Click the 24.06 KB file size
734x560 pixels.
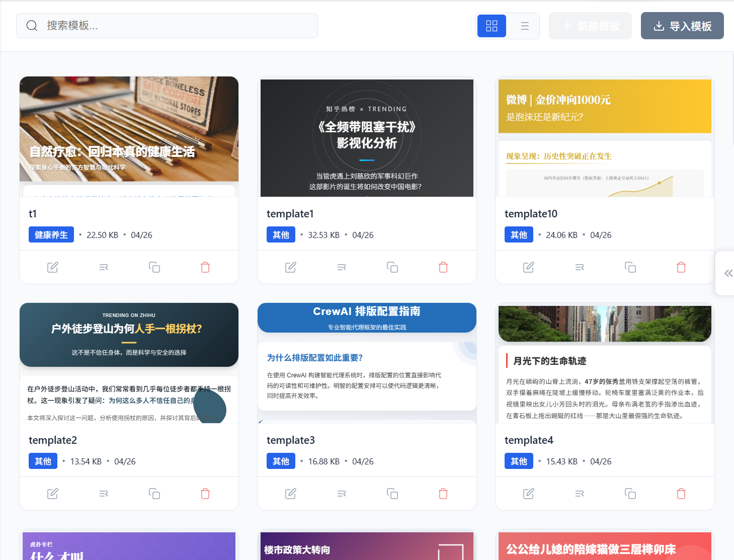561,235
